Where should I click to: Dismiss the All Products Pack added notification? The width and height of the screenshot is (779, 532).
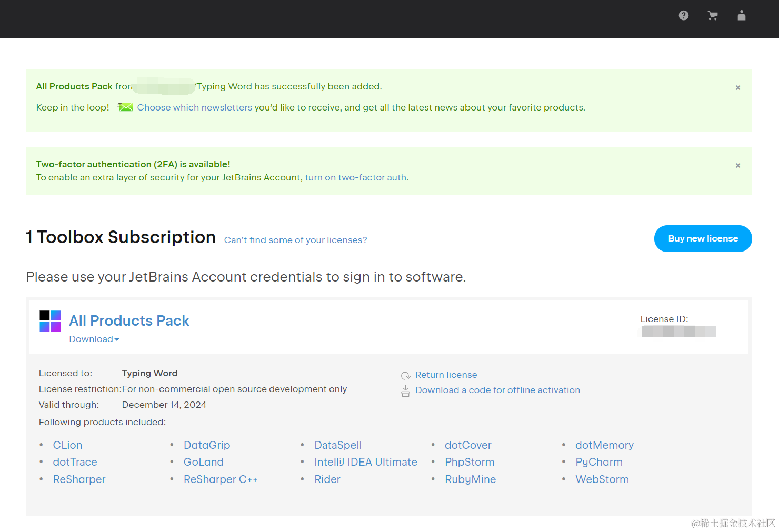pos(738,88)
